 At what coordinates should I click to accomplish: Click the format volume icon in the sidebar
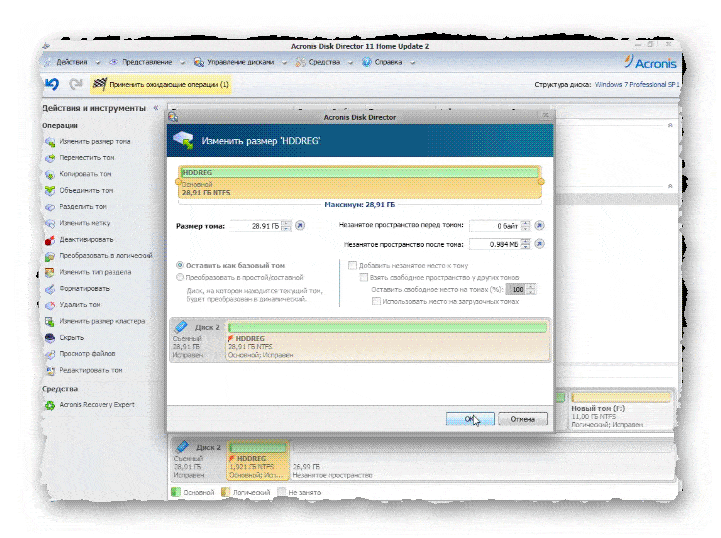click(50, 289)
